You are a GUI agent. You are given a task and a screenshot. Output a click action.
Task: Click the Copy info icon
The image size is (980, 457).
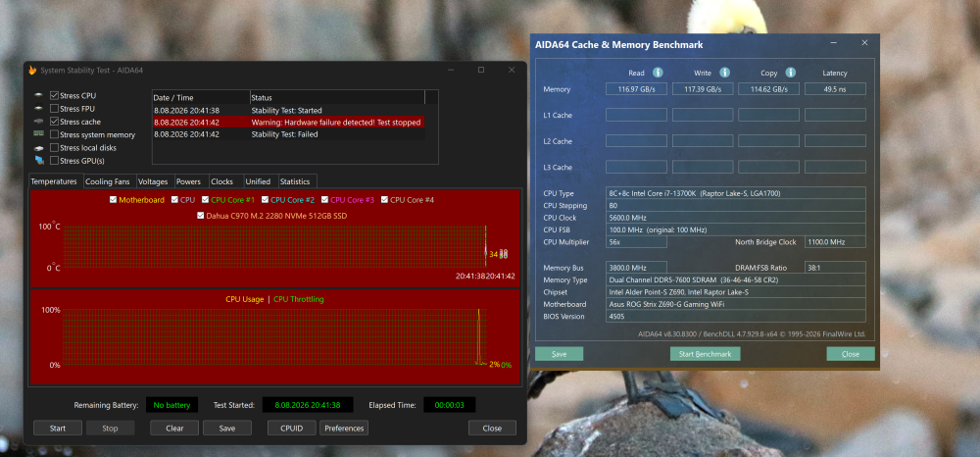pos(791,73)
